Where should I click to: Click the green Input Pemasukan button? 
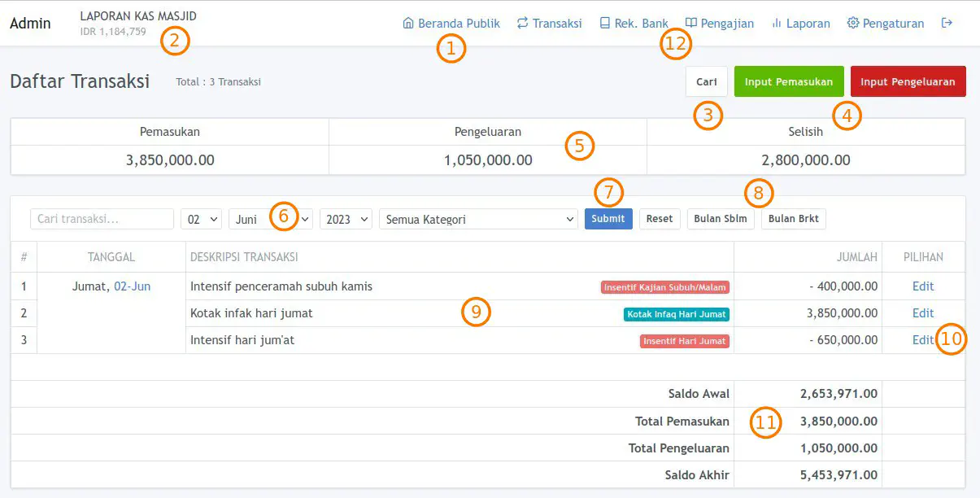coord(787,81)
